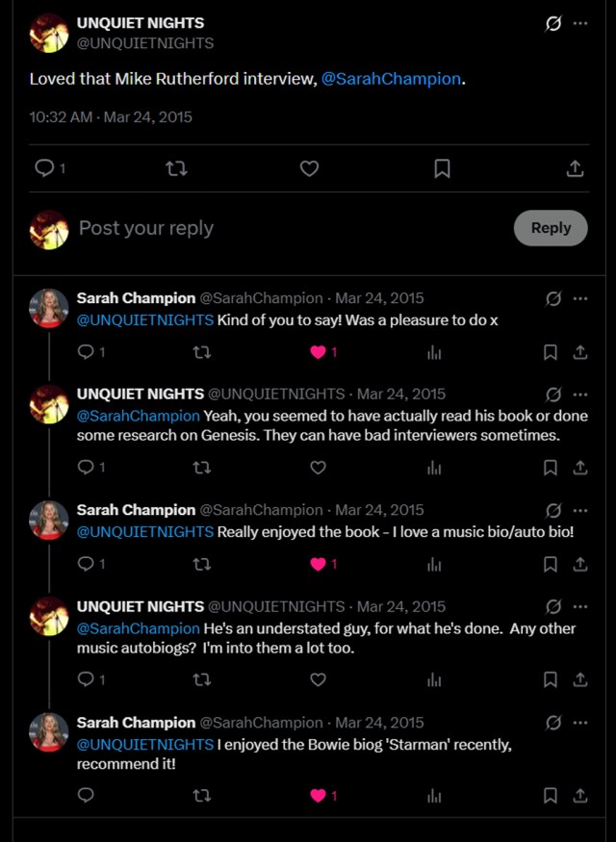Image resolution: width=616 pixels, height=842 pixels.
Task: Reply to the main post via comment icon
Action: (44, 168)
